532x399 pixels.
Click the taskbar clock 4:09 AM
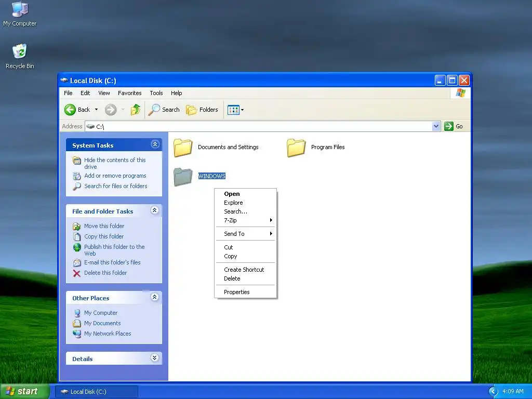tap(513, 391)
